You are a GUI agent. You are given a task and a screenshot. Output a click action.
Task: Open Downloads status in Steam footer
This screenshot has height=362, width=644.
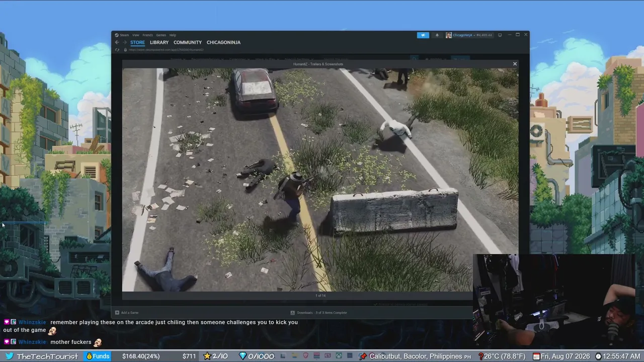pyautogui.click(x=318, y=313)
